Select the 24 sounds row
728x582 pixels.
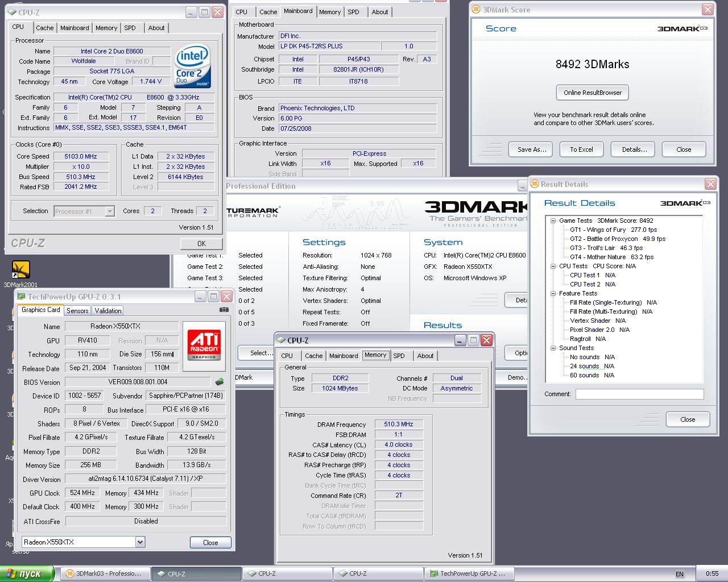pyautogui.click(x=592, y=366)
